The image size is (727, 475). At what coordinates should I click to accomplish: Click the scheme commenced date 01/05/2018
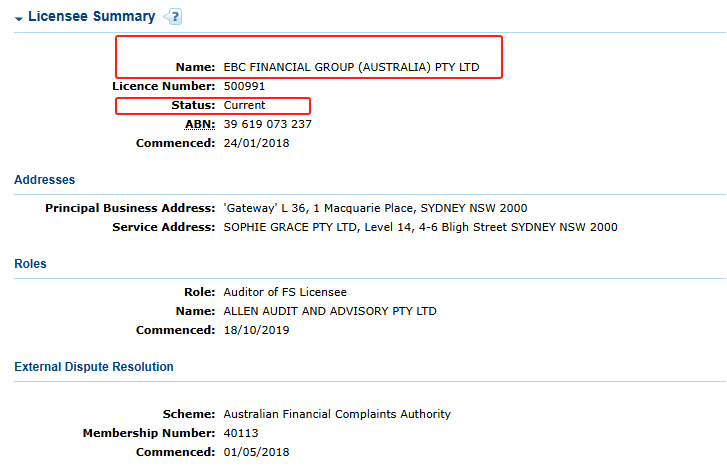tap(256, 452)
